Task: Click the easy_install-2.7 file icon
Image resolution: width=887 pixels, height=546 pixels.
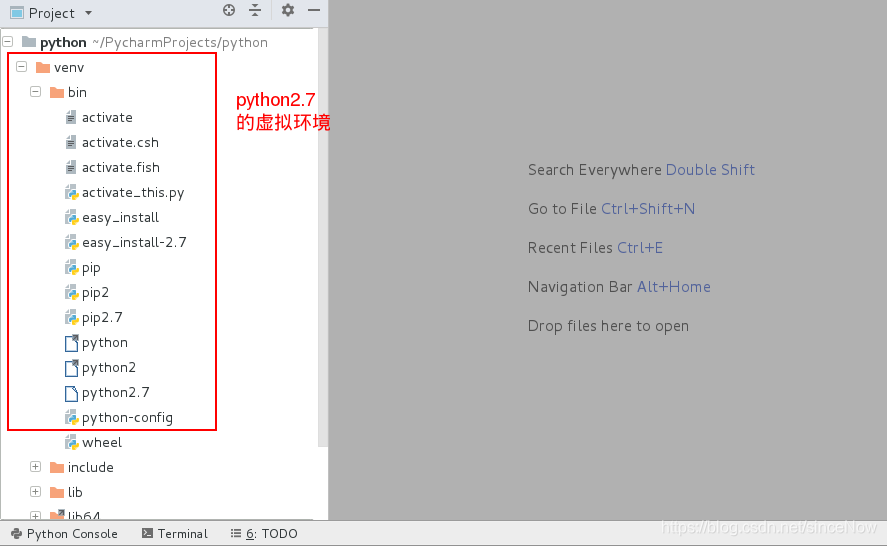Action: pyautogui.click(x=71, y=242)
